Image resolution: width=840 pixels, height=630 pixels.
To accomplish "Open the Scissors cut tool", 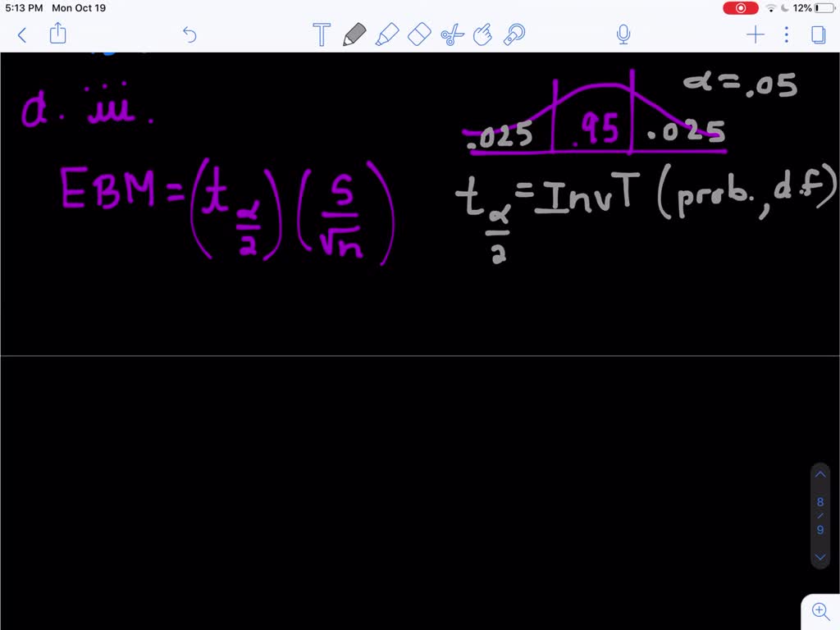I will [452, 34].
